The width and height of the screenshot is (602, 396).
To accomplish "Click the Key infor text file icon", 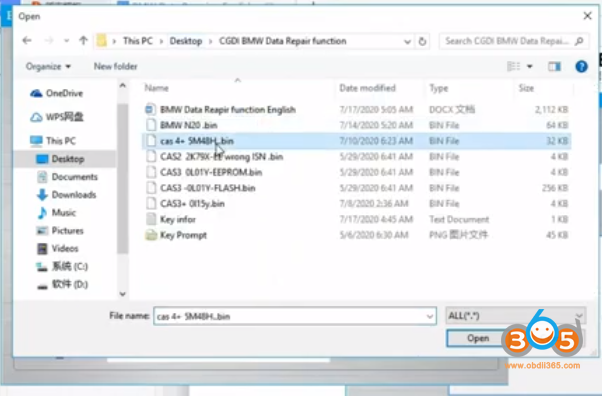I will click(x=151, y=219).
